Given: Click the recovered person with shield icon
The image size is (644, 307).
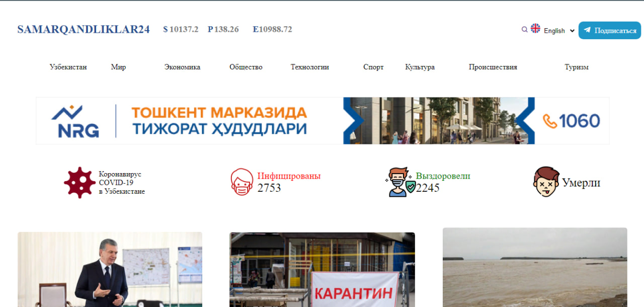Looking at the screenshot, I should click(400, 182).
